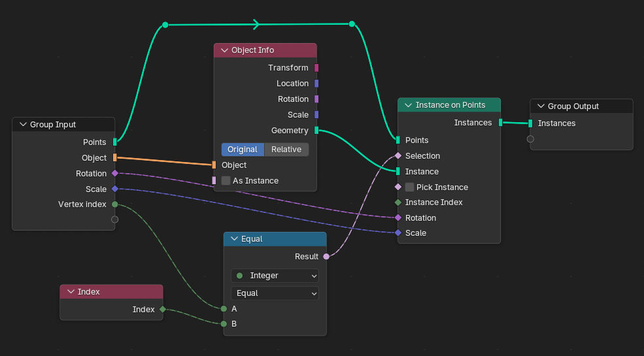Click Instance on Points Scale input socket
Viewport: 644px width, 356px height.
click(x=398, y=233)
